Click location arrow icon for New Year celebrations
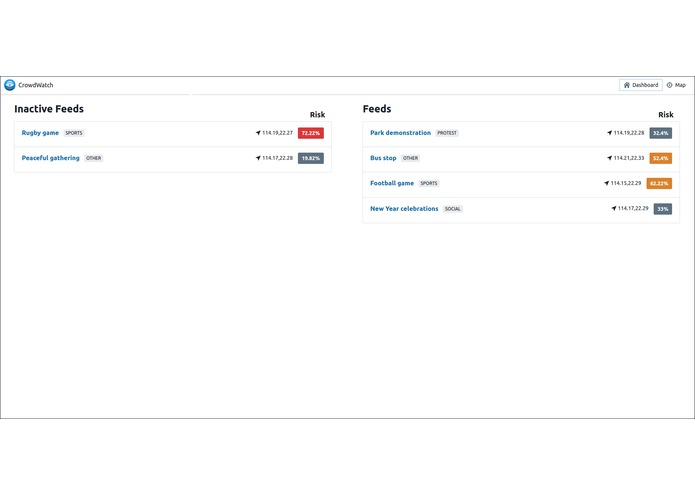 pos(614,209)
